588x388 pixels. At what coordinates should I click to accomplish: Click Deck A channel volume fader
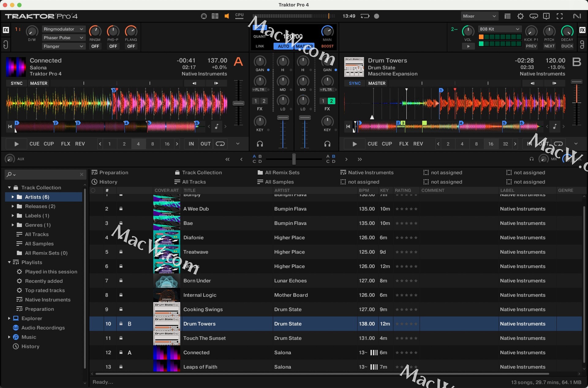[x=283, y=118]
